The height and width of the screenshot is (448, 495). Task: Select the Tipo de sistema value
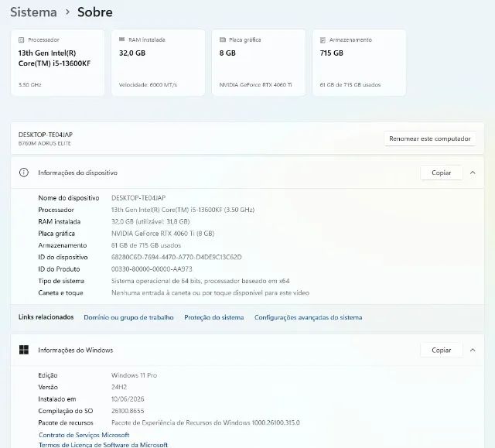[x=200, y=281]
